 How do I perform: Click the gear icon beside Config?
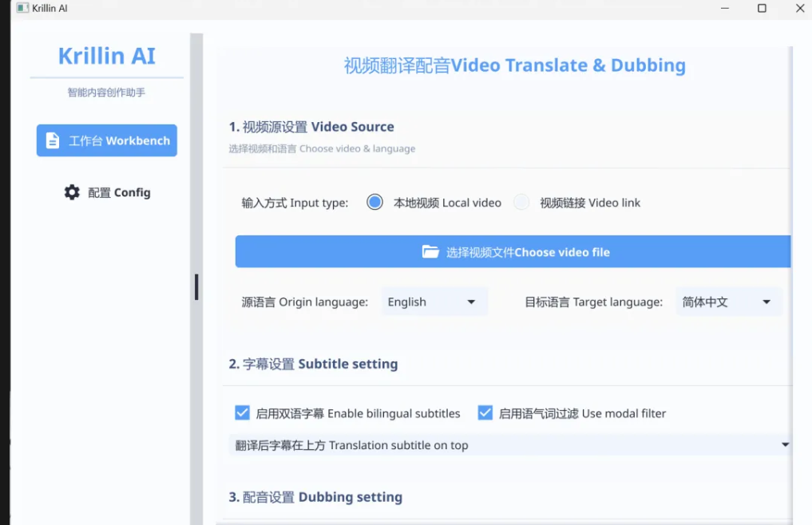(x=72, y=192)
